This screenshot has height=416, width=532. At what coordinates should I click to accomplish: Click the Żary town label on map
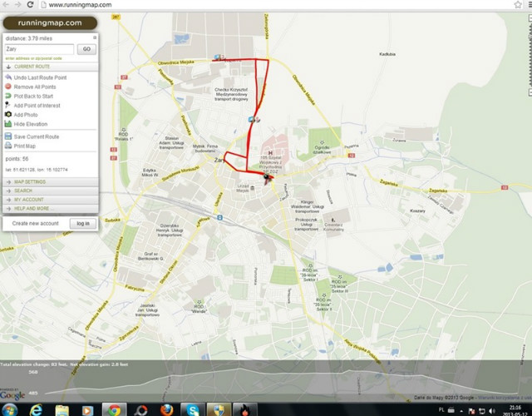tap(219, 160)
